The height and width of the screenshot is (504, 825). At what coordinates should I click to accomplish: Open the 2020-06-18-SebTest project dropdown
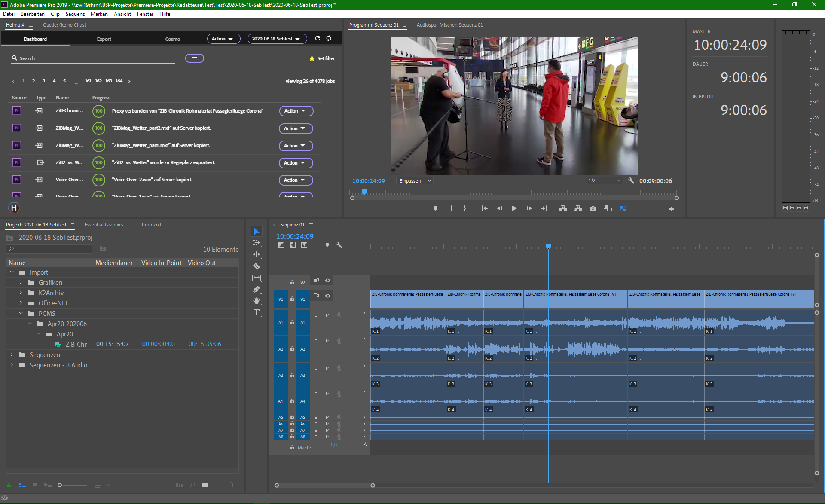tap(277, 39)
